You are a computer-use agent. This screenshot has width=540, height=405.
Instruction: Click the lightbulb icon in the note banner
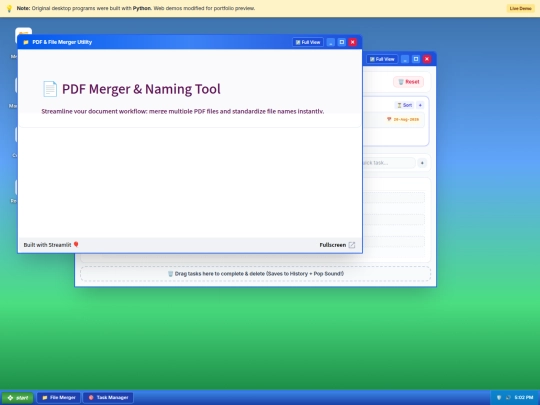[x=9, y=8]
